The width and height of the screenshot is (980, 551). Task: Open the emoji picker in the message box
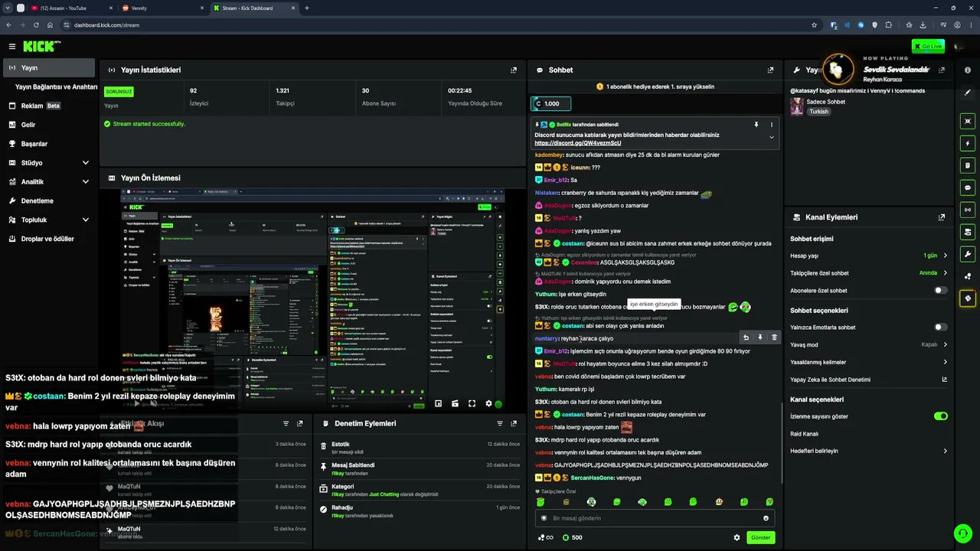pos(766,518)
